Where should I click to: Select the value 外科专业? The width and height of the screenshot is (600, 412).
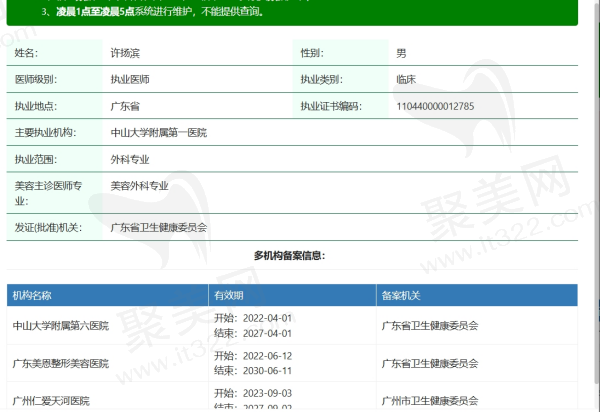(130, 159)
